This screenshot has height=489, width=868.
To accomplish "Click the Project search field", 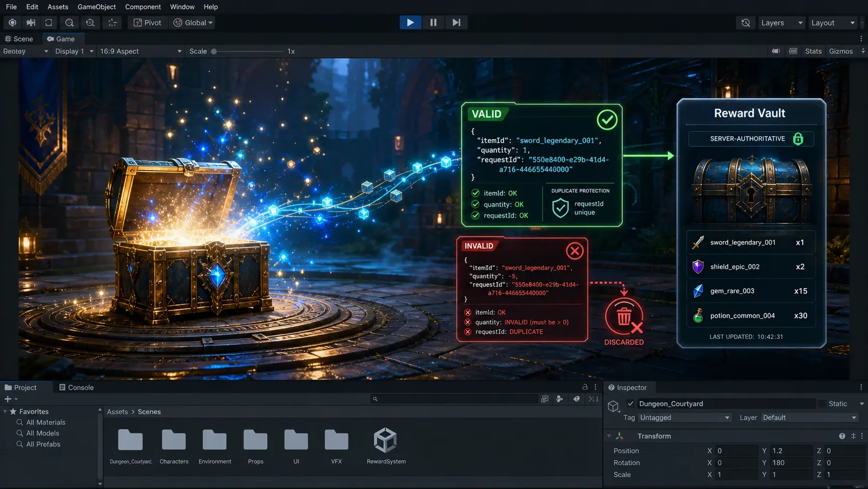I will tap(454, 399).
